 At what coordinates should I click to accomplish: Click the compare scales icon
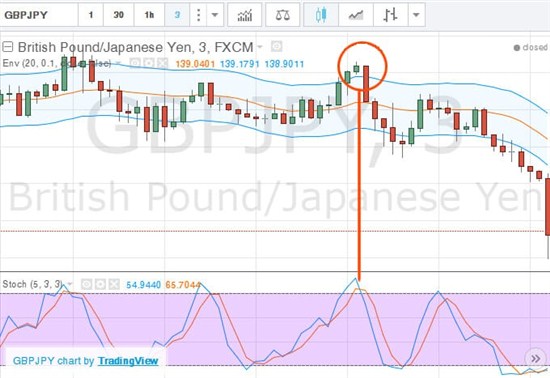click(x=283, y=15)
